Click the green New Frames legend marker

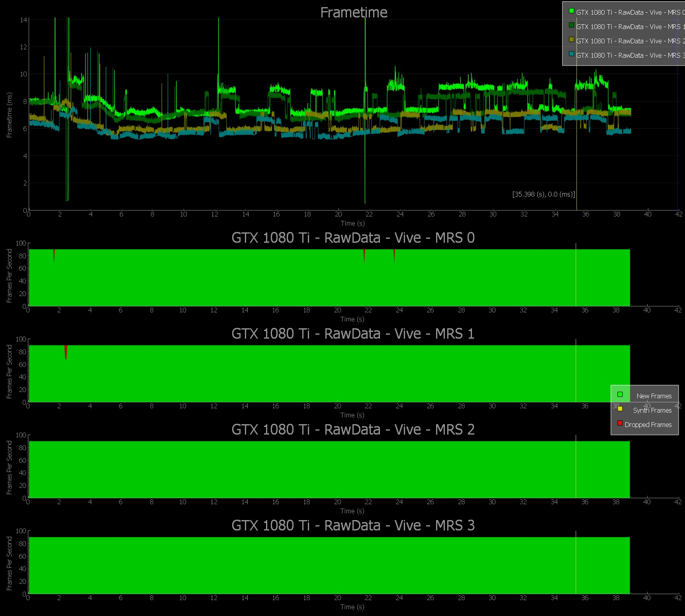[620, 394]
